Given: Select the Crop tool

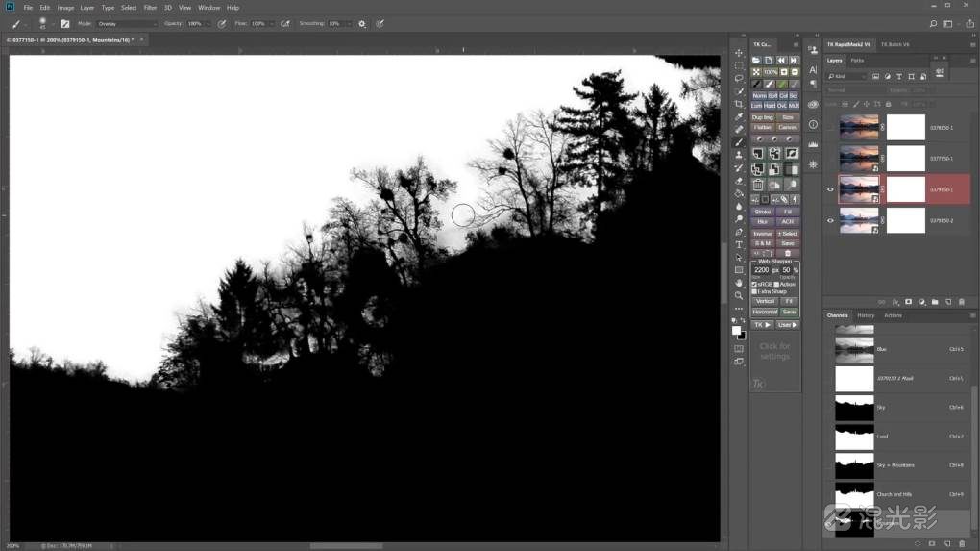Looking at the screenshot, I should click(739, 105).
